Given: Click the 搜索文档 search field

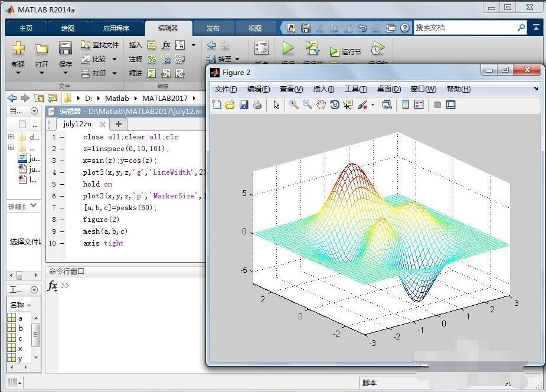Looking at the screenshot, I should pos(465,27).
